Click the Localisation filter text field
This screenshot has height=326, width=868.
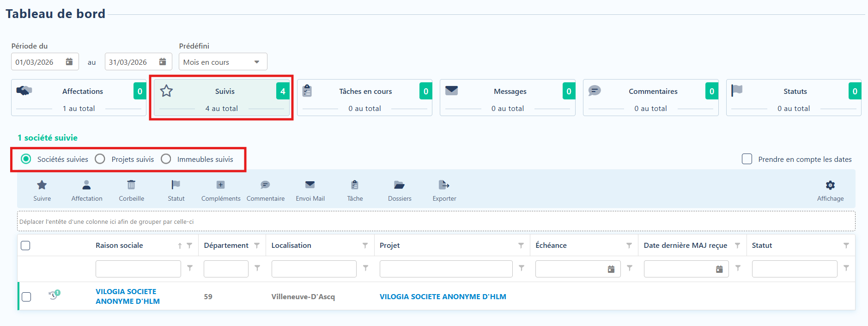coord(314,269)
